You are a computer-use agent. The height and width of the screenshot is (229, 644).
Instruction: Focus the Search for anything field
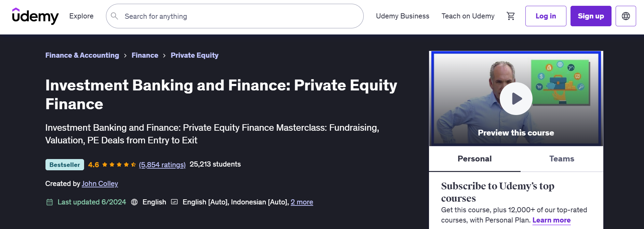click(239, 16)
